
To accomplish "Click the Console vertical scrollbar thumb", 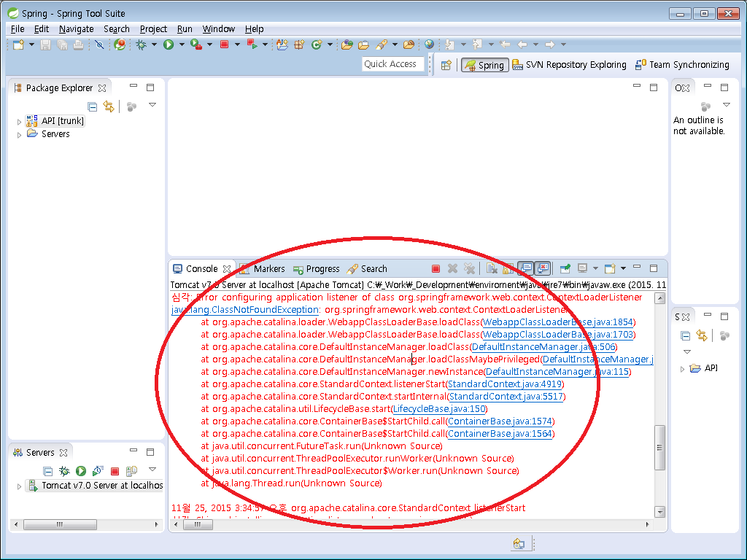I will tap(659, 448).
